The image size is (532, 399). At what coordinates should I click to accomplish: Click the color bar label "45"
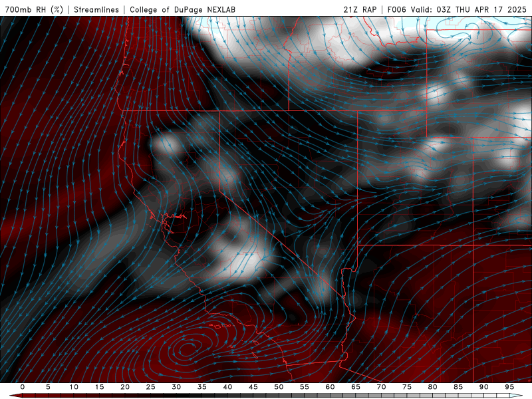click(253, 387)
